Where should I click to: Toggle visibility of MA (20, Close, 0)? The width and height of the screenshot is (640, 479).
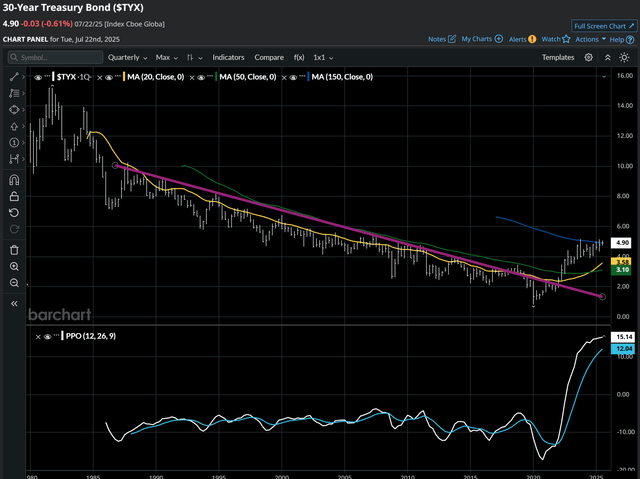tap(109, 77)
